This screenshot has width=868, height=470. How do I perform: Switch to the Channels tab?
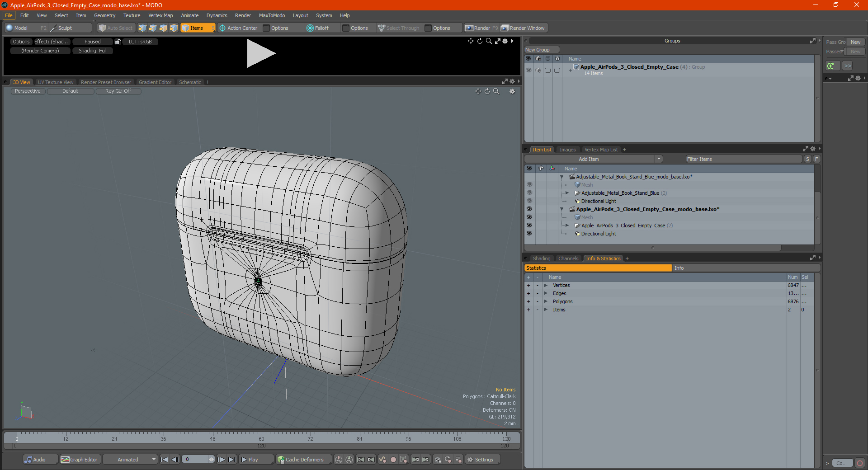[x=568, y=258]
